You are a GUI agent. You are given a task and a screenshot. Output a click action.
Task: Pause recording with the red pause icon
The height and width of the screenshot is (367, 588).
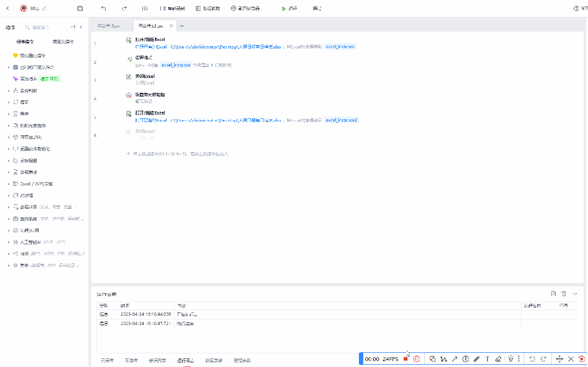[416, 359]
